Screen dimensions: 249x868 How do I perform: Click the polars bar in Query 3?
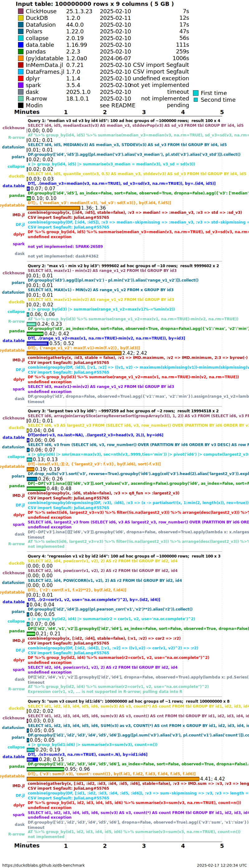click(32, 479)
